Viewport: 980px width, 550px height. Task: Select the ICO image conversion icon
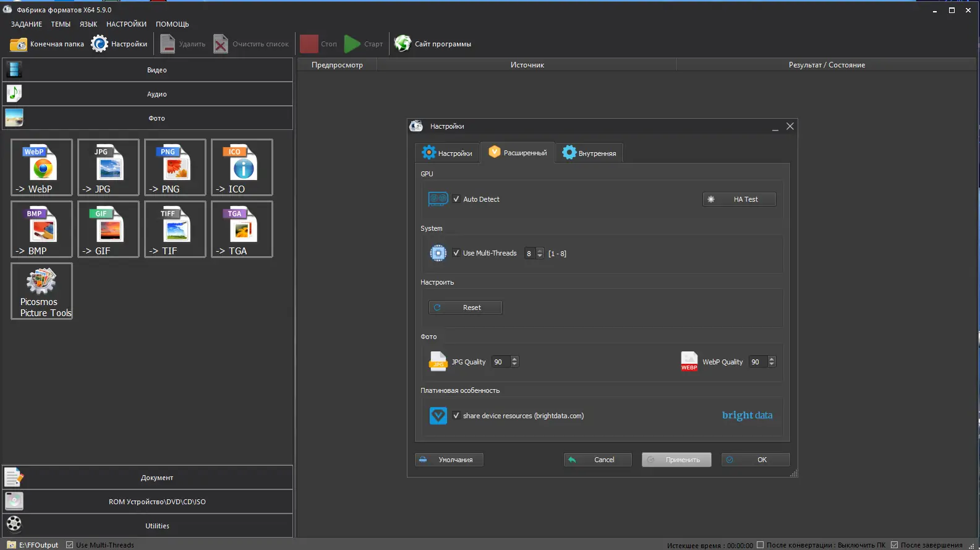click(x=242, y=167)
